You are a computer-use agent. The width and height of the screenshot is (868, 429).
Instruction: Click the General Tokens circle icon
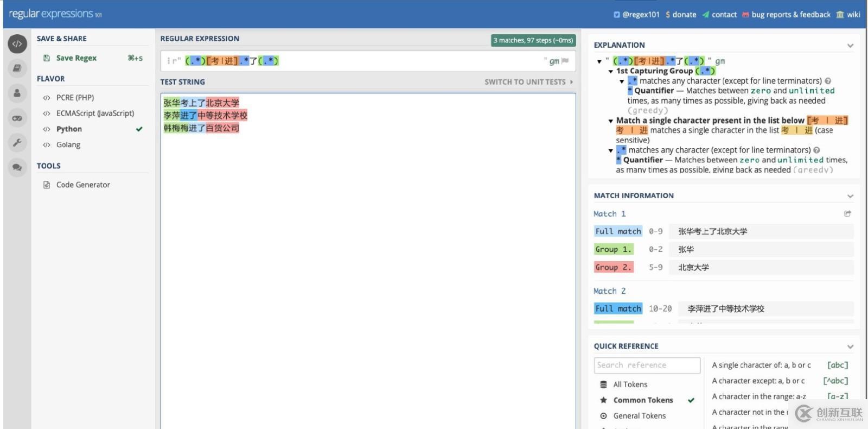coord(603,416)
